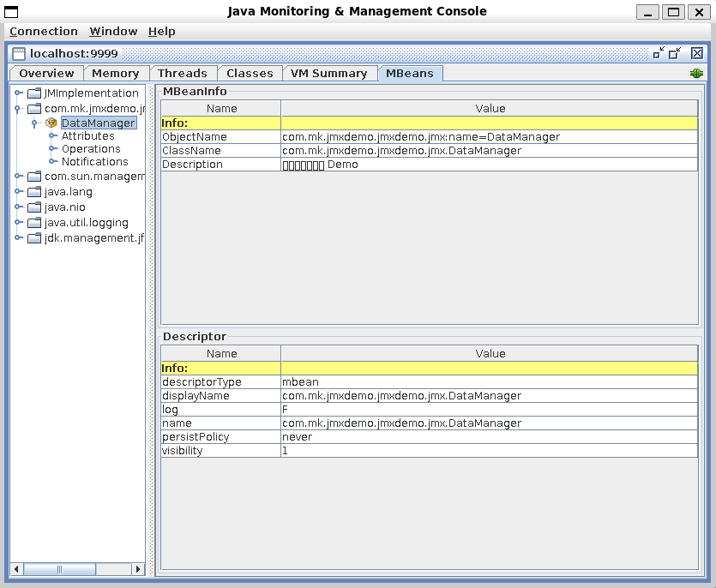Switch to the Threads tab
This screenshot has width=716, height=588.
(183, 74)
